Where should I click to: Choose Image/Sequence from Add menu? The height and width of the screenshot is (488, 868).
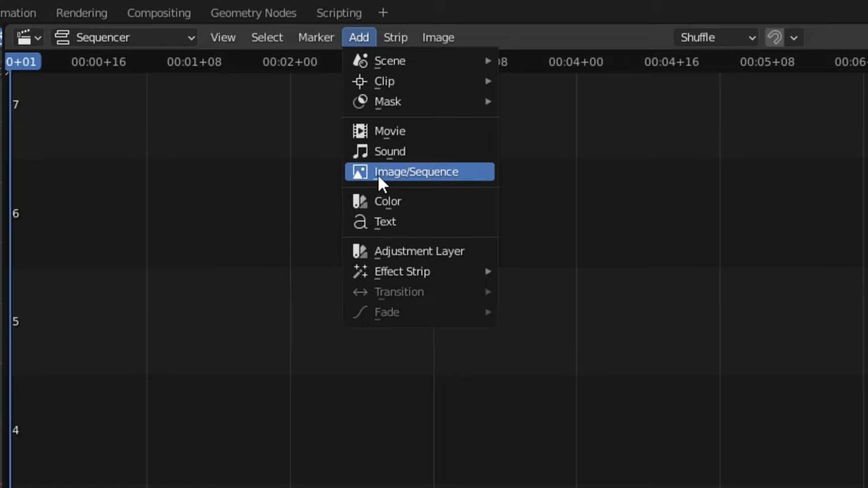(x=420, y=172)
